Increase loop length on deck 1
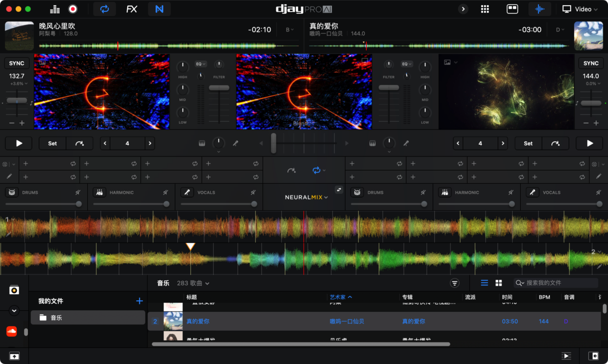608x364 pixels. point(149,143)
